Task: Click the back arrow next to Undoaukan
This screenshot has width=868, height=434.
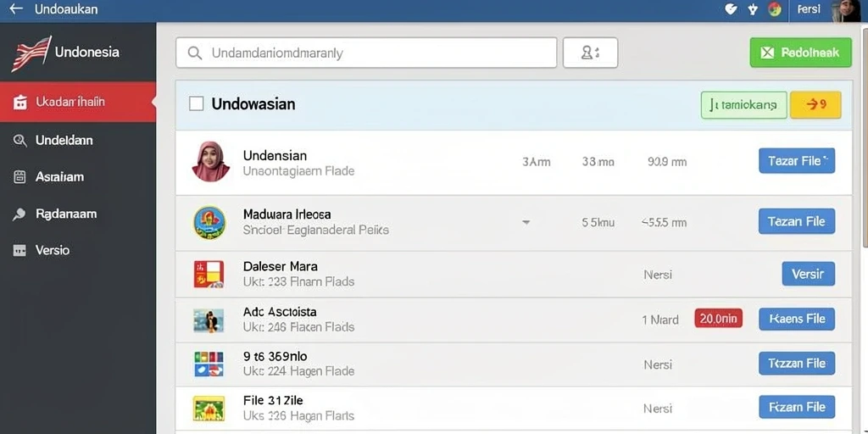Action: (x=15, y=9)
